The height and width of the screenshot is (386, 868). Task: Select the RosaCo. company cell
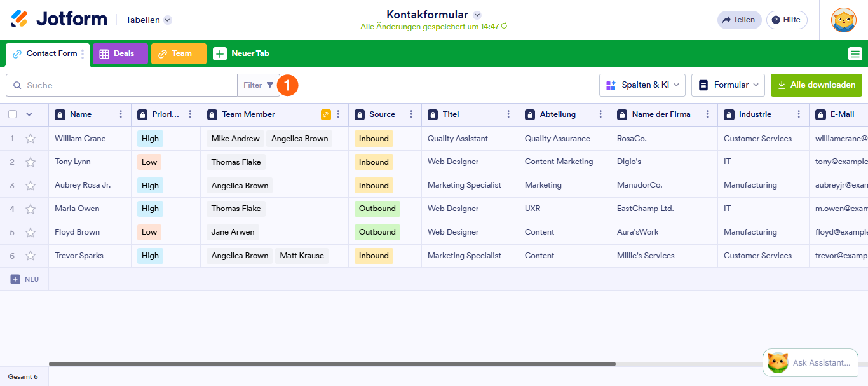pyautogui.click(x=665, y=139)
